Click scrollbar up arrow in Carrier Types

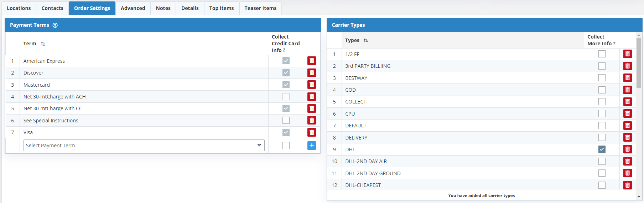pos(639,35)
